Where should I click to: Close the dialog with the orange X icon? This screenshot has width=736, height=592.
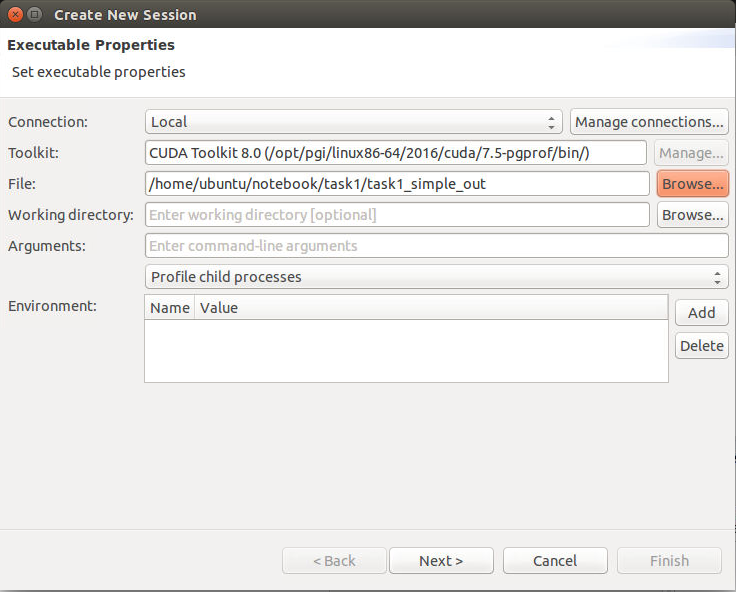[15, 15]
